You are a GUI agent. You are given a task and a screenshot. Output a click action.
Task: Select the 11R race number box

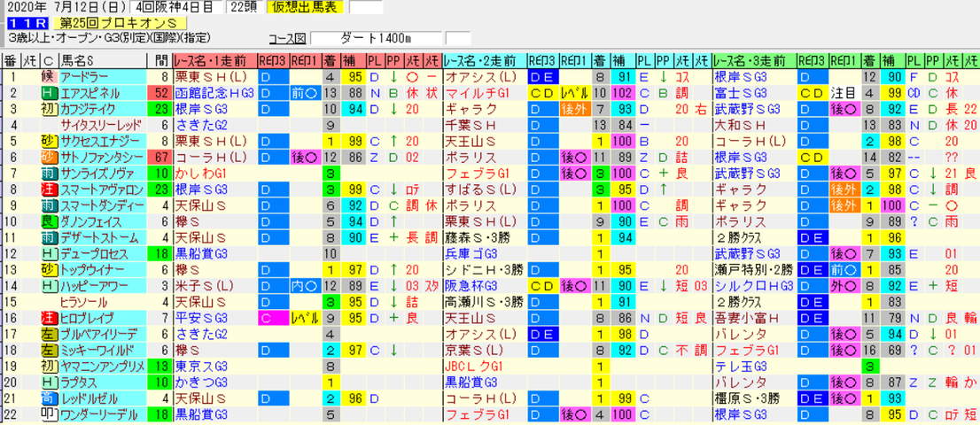click(x=27, y=23)
